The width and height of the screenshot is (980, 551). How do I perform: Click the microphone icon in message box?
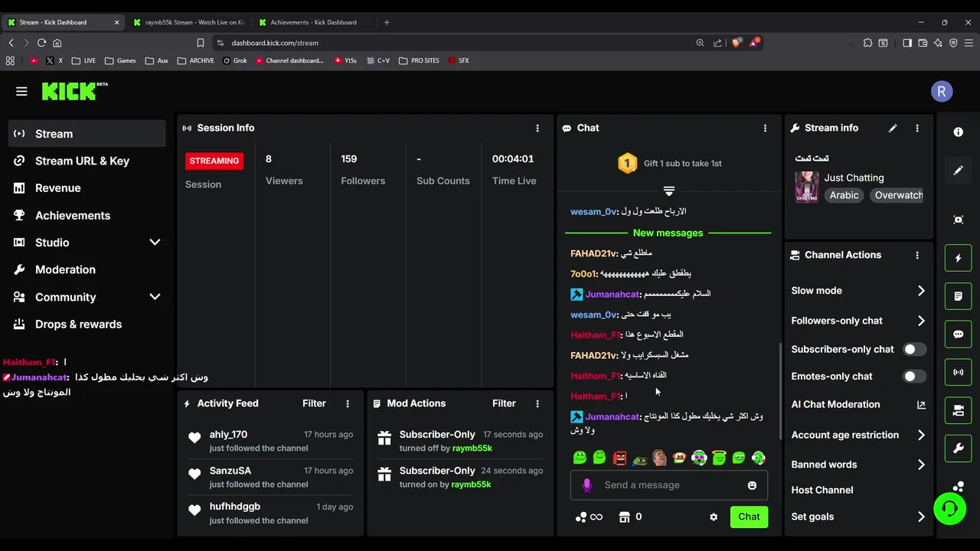click(x=586, y=485)
